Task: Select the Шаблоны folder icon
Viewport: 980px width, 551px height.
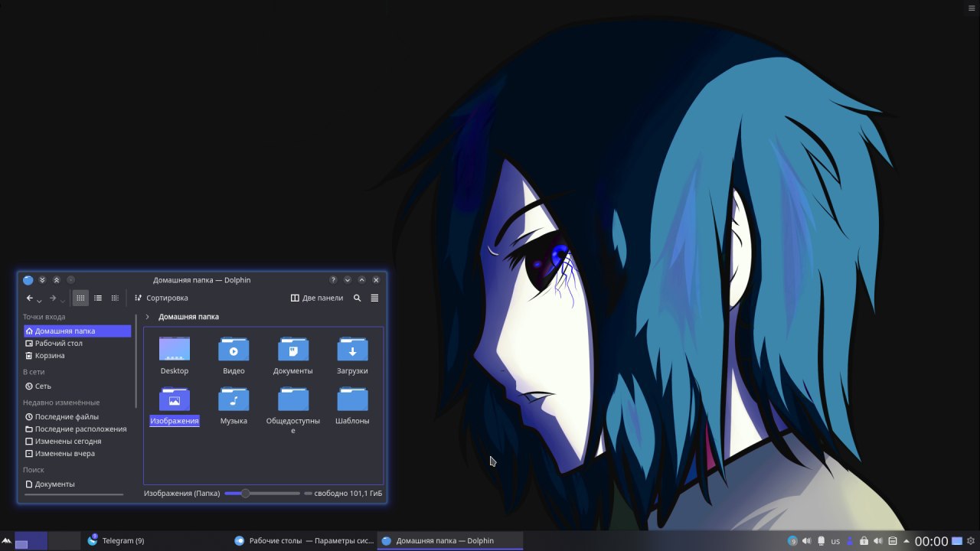Action: pos(352,399)
